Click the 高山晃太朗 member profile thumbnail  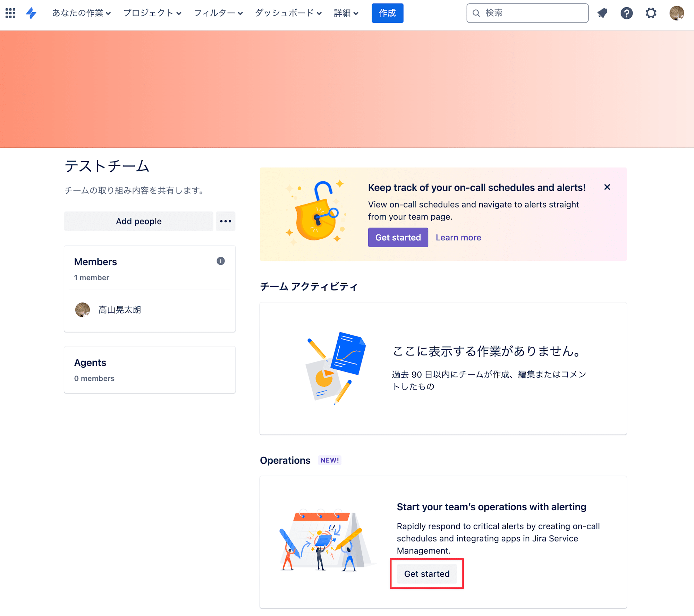coord(83,309)
